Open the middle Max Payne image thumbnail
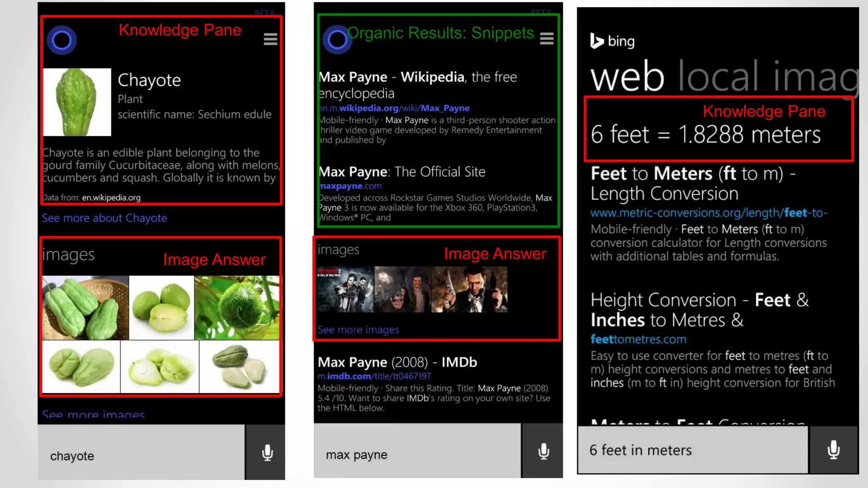Screen dimensions: 868x488 403,290
